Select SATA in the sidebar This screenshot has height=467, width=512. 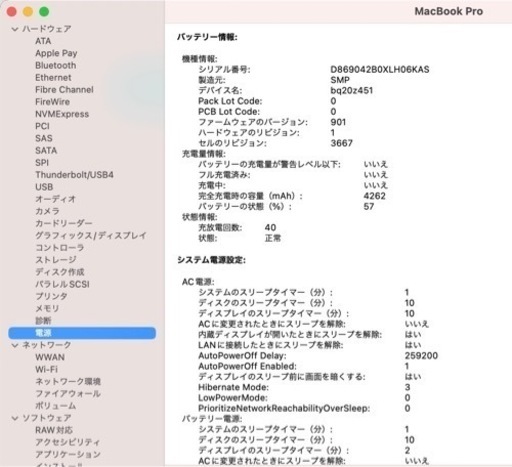coord(46,150)
